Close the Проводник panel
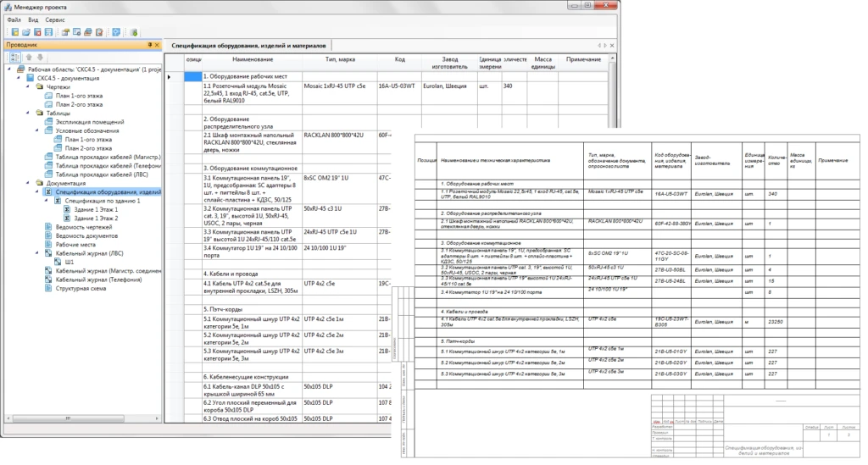 pos(156,44)
